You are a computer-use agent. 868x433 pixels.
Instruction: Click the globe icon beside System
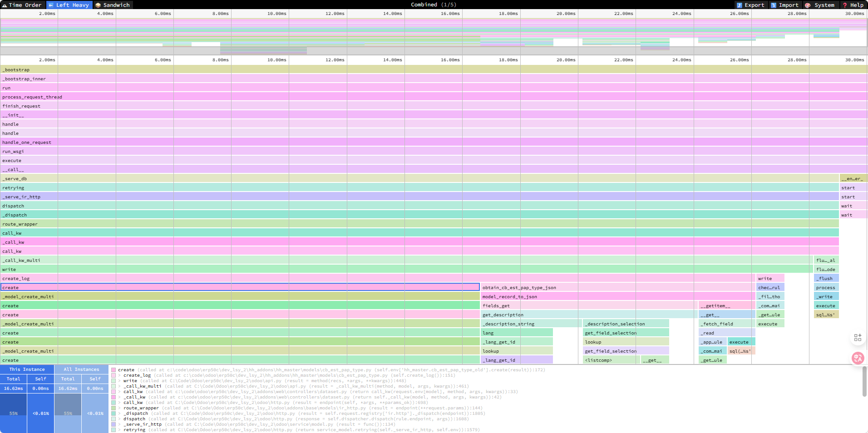click(808, 5)
